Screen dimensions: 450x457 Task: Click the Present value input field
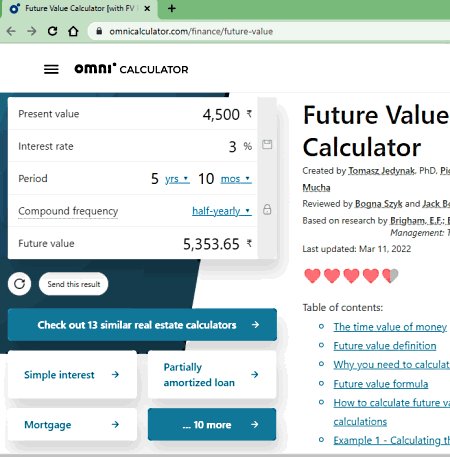click(x=133, y=114)
